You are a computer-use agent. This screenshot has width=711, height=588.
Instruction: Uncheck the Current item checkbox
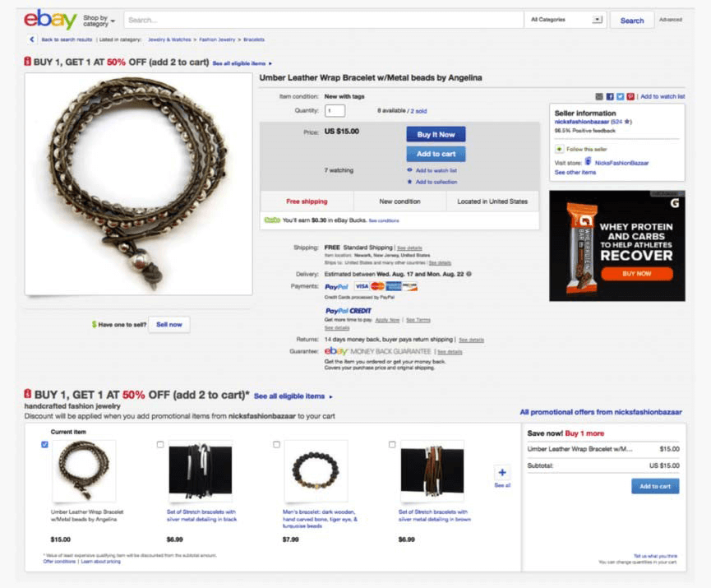[44, 445]
